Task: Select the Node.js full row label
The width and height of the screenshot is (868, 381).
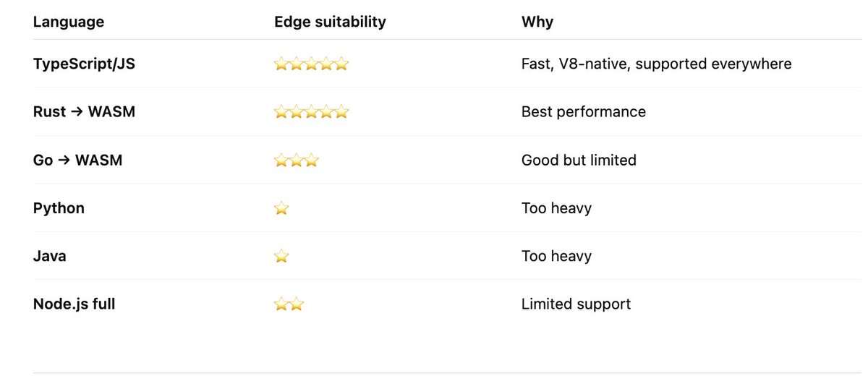Action: (x=74, y=304)
